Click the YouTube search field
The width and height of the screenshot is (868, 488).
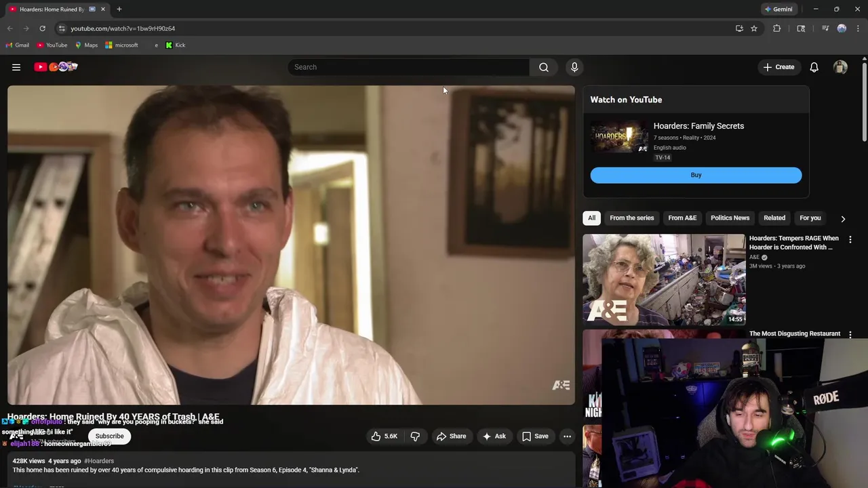pos(409,67)
